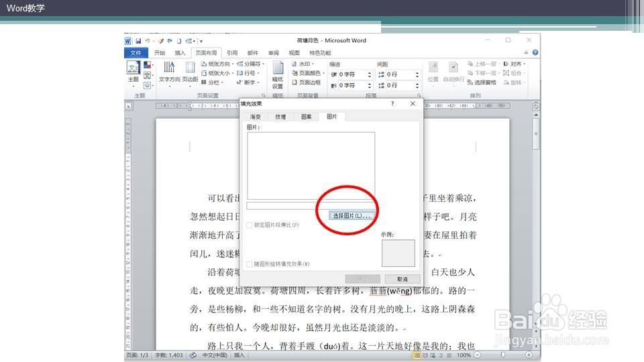
Task: Click the picture name field in dialog
Action: coord(311,206)
